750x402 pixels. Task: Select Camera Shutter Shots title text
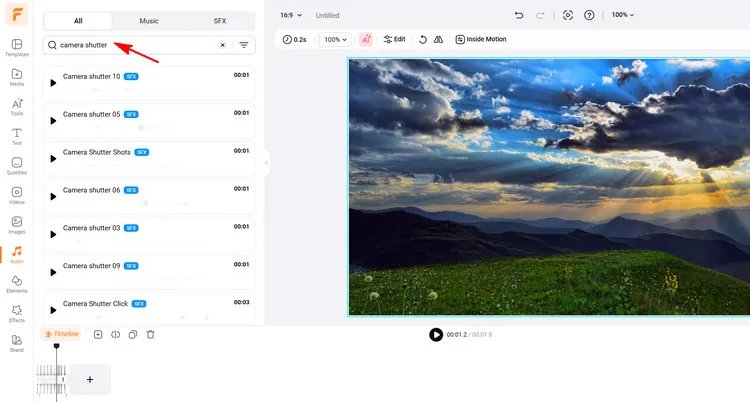pyautogui.click(x=97, y=152)
